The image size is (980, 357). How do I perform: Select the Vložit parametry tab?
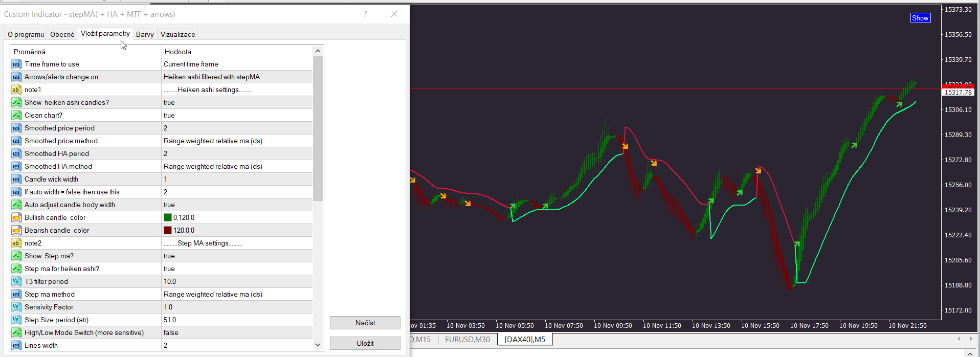105,33
